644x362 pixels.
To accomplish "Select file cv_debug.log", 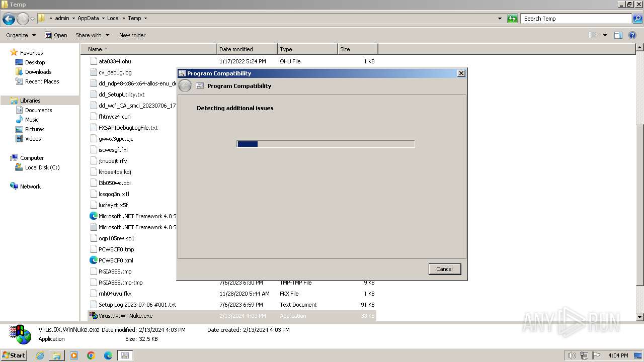I will pyautogui.click(x=115, y=72).
